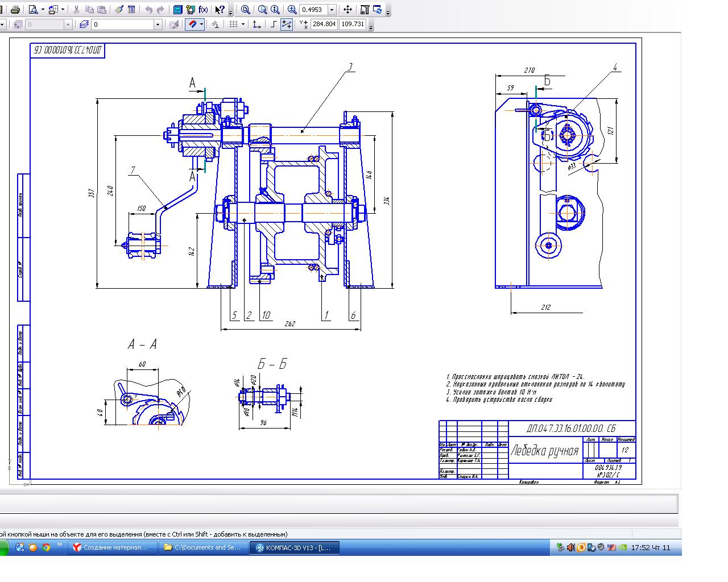728x582 pixels.
Task: Click the What's This help pointer
Action: pyautogui.click(x=220, y=10)
